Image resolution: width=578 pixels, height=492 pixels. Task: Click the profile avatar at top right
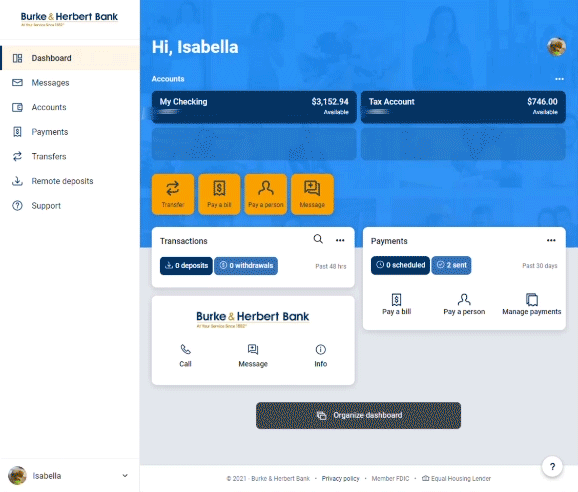coord(556,47)
